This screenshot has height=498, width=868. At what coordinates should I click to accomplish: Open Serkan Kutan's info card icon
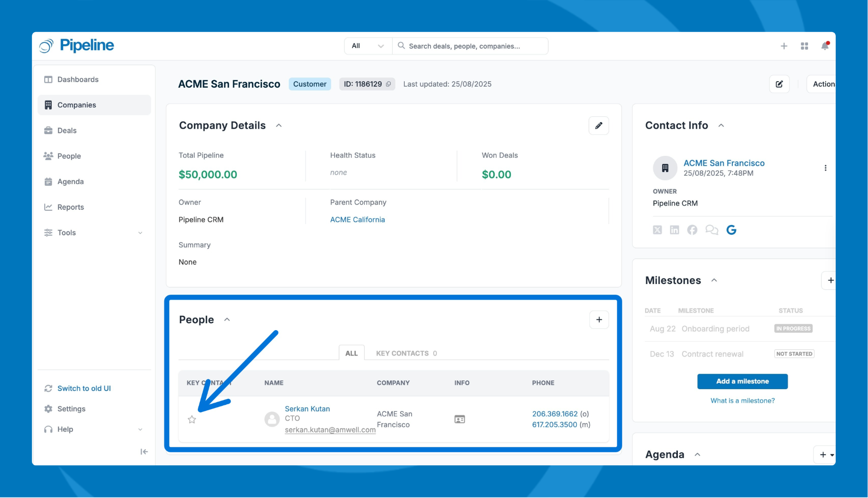tap(460, 419)
